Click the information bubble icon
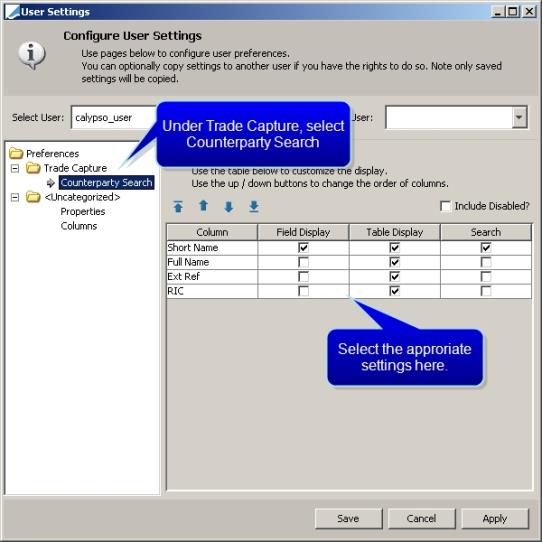The image size is (542, 542). [x=31, y=55]
